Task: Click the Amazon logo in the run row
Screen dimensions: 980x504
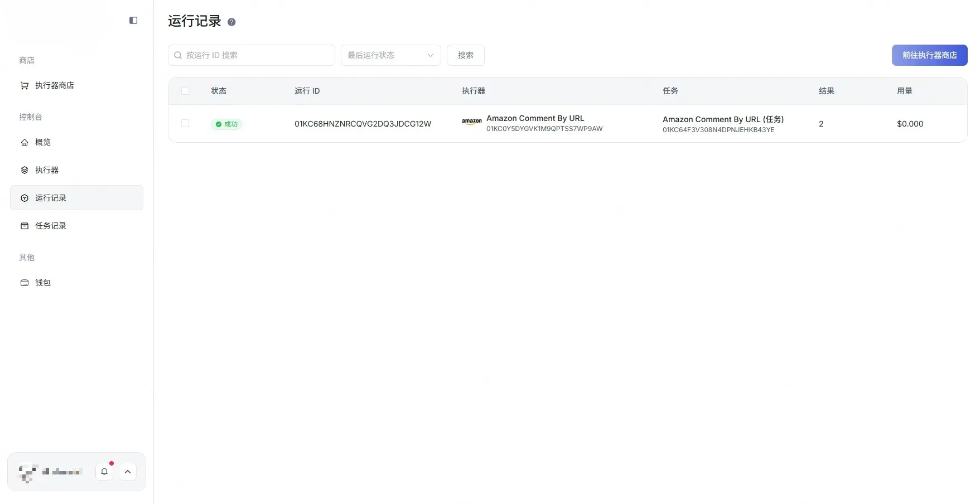Action: tap(471, 122)
